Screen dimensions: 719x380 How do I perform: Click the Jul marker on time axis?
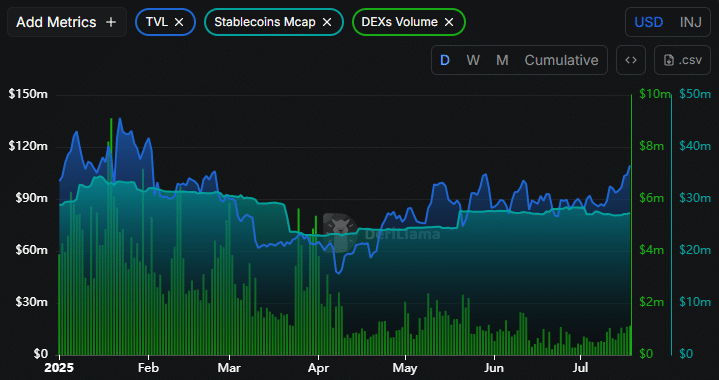[x=581, y=368]
